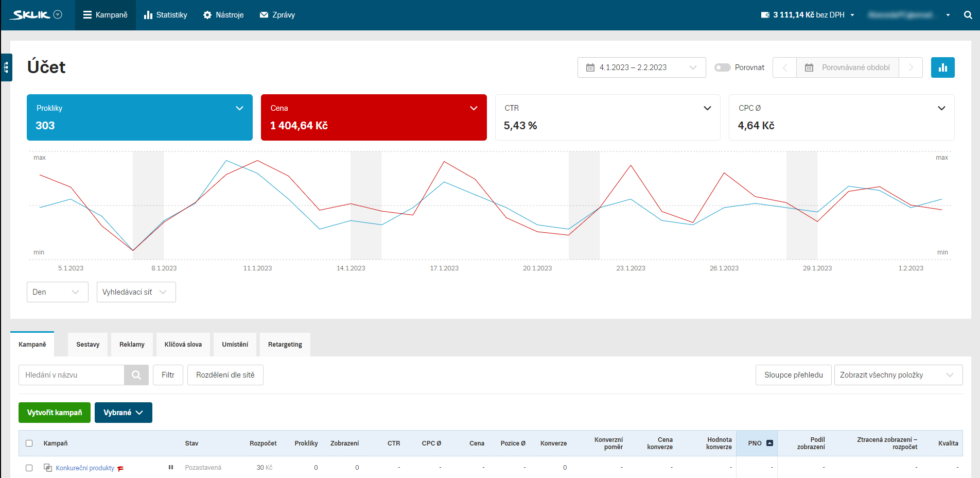Toggle the Porovnat comparison switch

click(x=722, y=67)
